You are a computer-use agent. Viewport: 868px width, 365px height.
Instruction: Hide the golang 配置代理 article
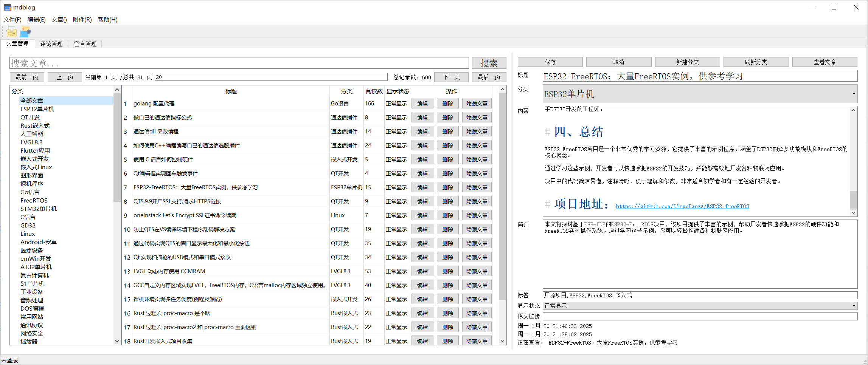point(477,104)
